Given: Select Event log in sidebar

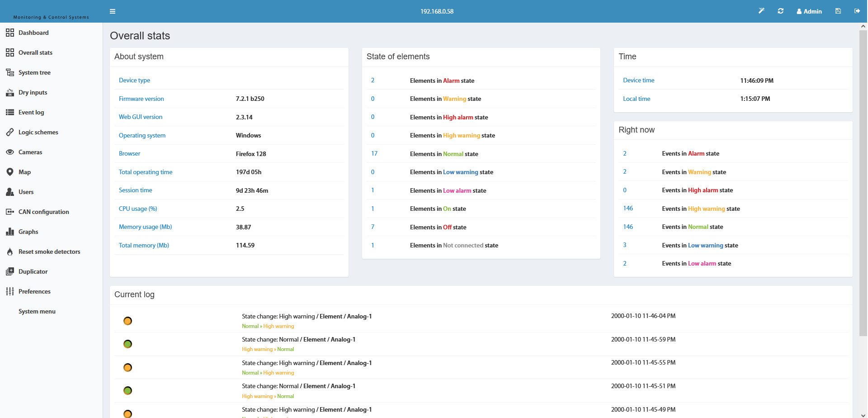Looking at the screenshot, I should (31, 112).
